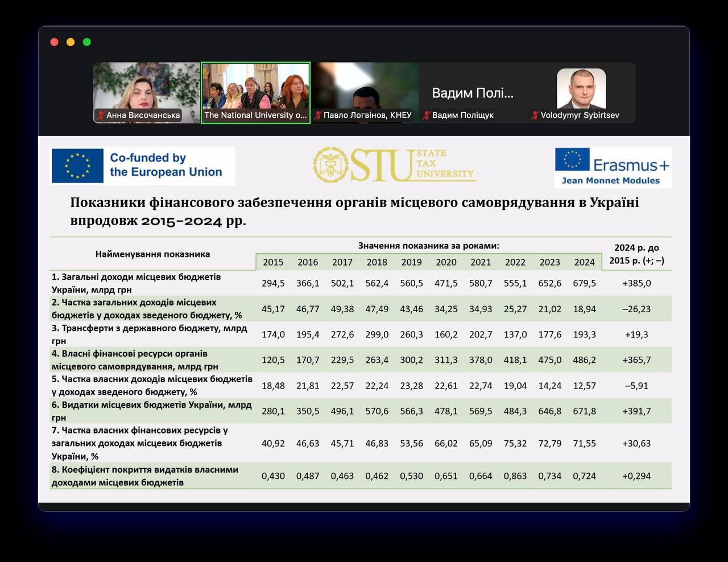
Task: Select Volodymyr Sybirtsev profile photo tile
Action: (x=581, y=88)
